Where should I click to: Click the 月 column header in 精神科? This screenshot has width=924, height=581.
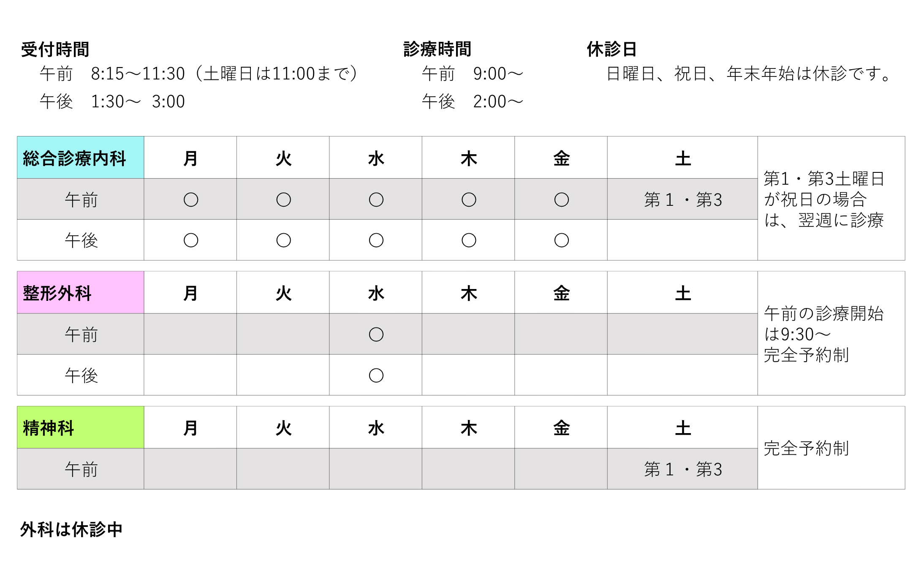(190, 428)
